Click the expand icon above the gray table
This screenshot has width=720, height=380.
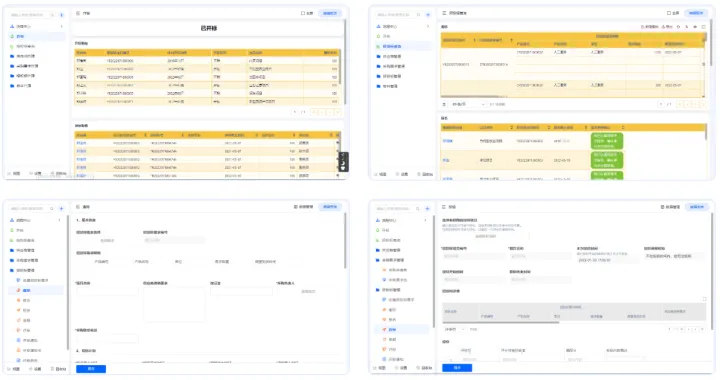pyautogui.click(x=704, y=299)
